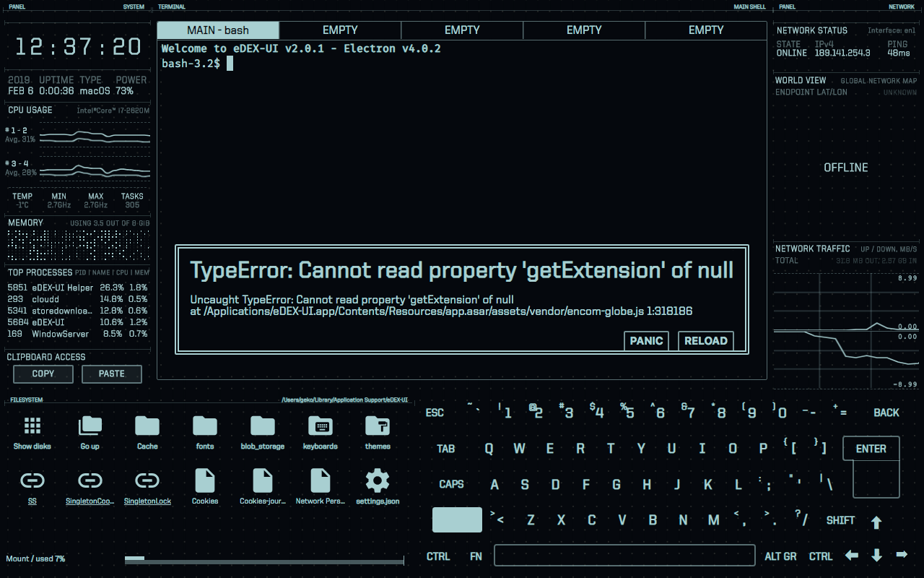Click the L key
The height and width of the screenshot is (578, 924).
coord(738,484)
